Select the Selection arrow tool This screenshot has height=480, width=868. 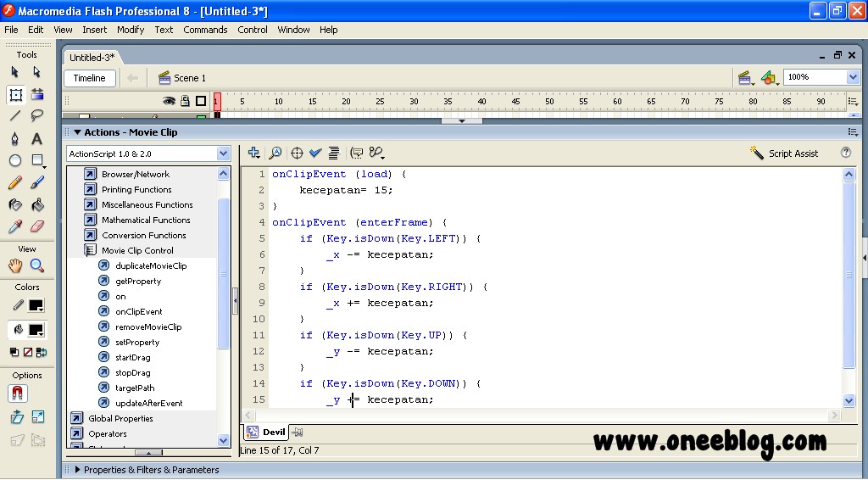click(15, 72)
